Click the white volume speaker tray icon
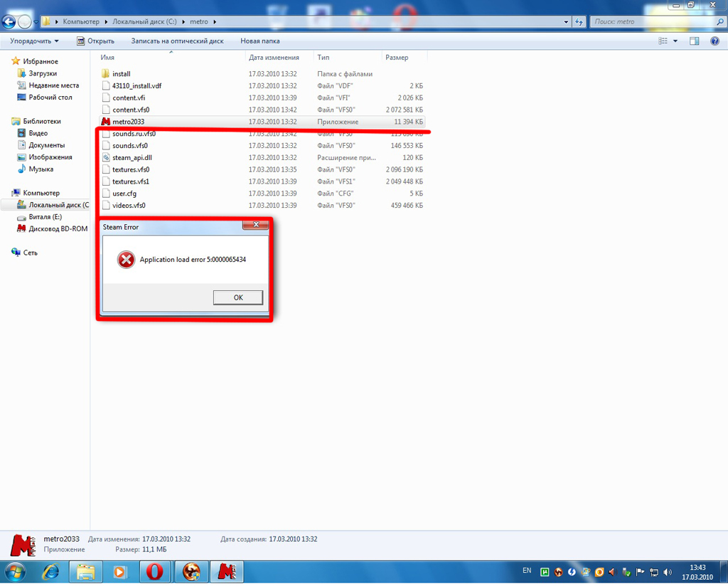Viewport: 728px width, 587px height. 667,572
